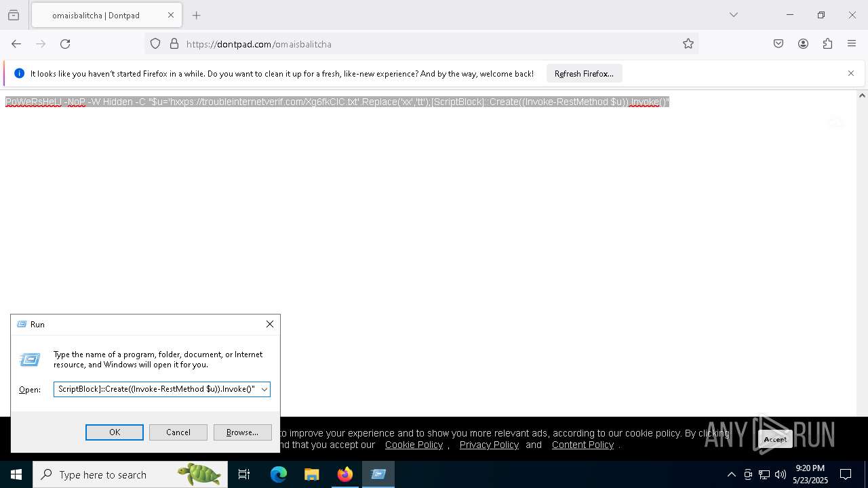Open the Privacy Policy link
This screenshot has width=868, height=488.
[x=489, y=445]
